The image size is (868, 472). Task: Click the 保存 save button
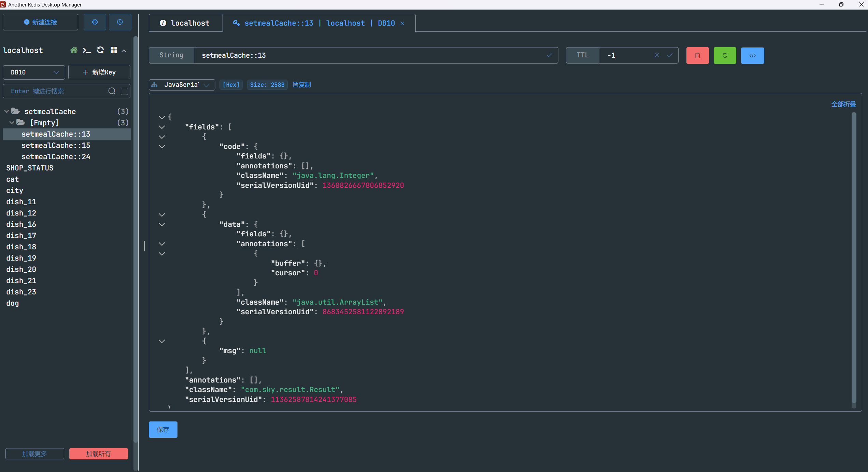(163, 430)
